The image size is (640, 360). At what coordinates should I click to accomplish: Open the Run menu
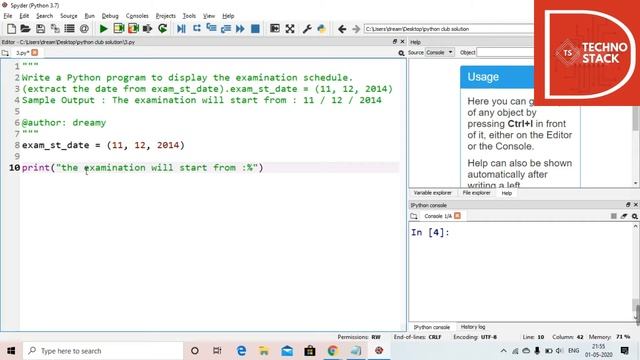point(89,16)
